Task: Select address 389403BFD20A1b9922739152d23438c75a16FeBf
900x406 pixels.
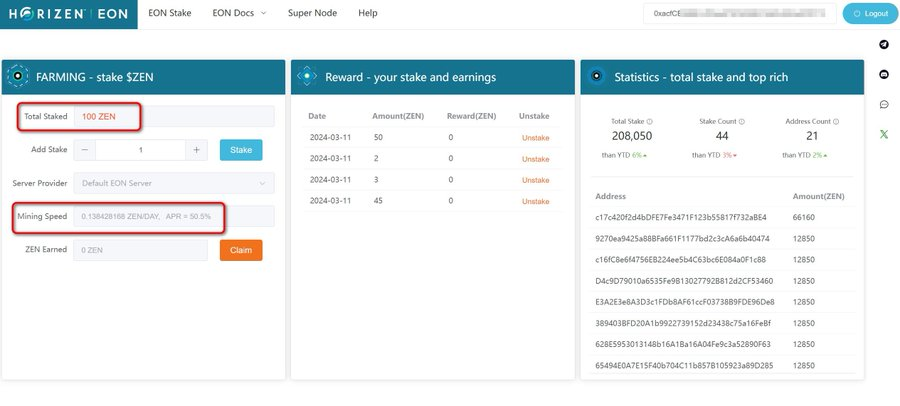Action: tap(683, 323)
